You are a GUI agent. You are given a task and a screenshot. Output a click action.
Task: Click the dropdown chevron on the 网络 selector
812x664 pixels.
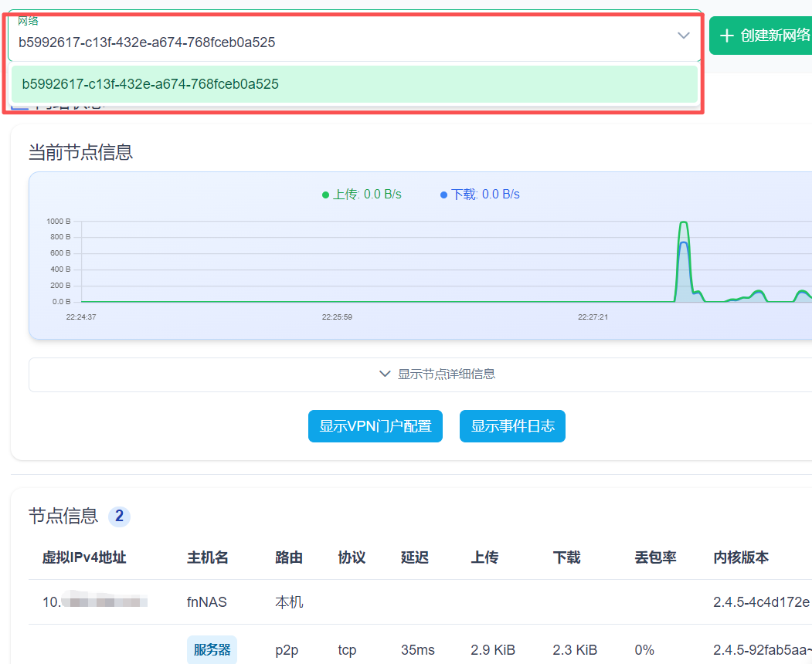[x=683, y=36]
